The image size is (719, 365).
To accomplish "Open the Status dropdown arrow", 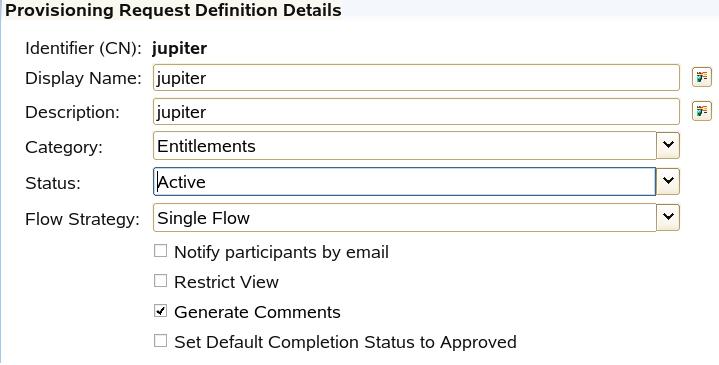I will [668, 181].
